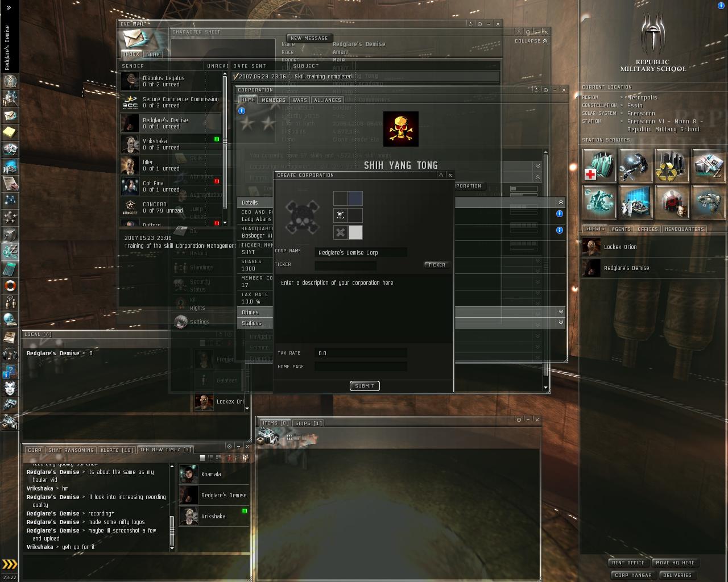Click the yellow triple-arrow sidebar expander

coord(10,564)
